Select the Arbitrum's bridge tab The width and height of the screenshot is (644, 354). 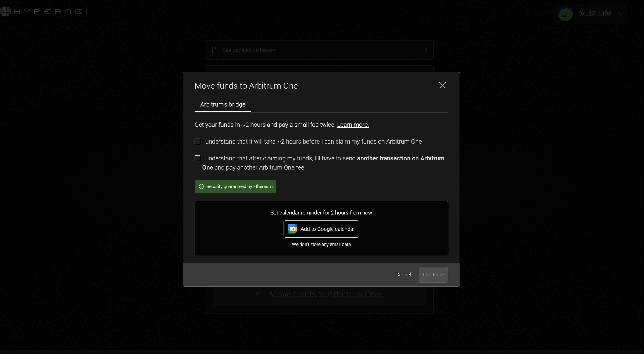222,104
